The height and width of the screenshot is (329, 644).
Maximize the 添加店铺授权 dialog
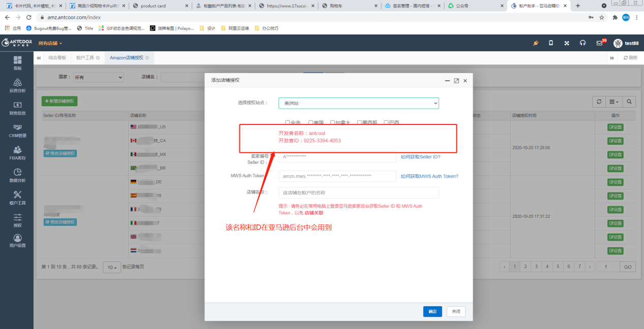click(456, 81)
